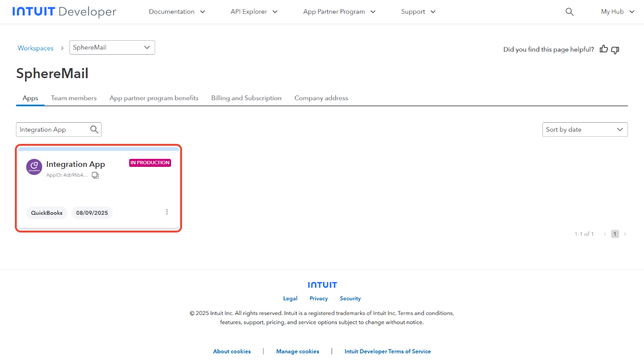Give thumbs up page feedback
This screenshot has height=362, width=644.
click(604, 49)
